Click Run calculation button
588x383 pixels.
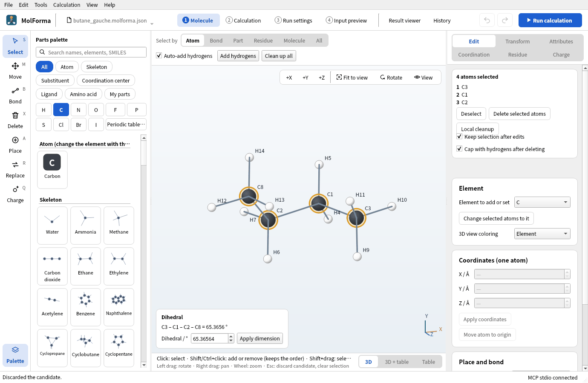[x=550, y=20]
